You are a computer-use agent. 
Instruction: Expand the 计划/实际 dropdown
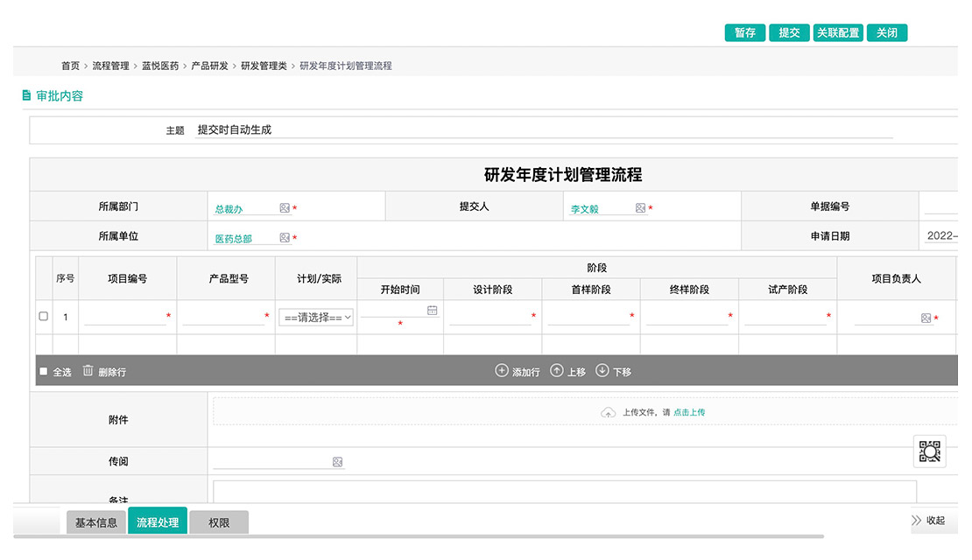(316, 318)
